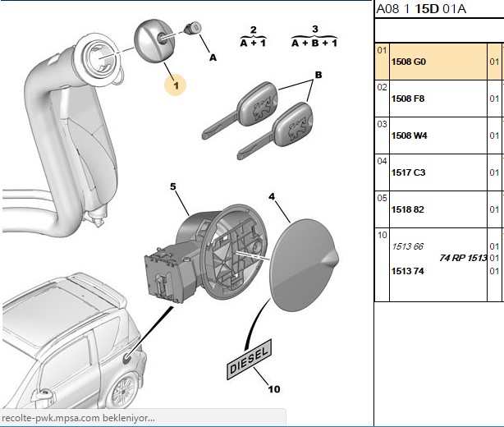Click the A + 1 kit composition text
The width and height of the screenshot is (504, 427).
(x=254, y=43)
